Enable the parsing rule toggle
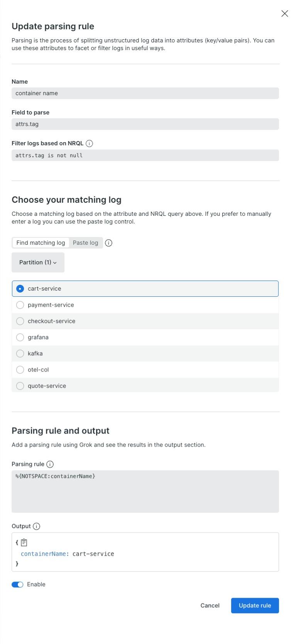Screen dimensions: 294x644 tap(17, 584)
